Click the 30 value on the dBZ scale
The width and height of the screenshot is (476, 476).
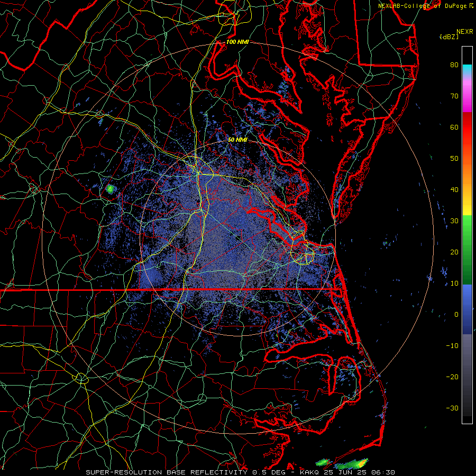tap(454, 221)
